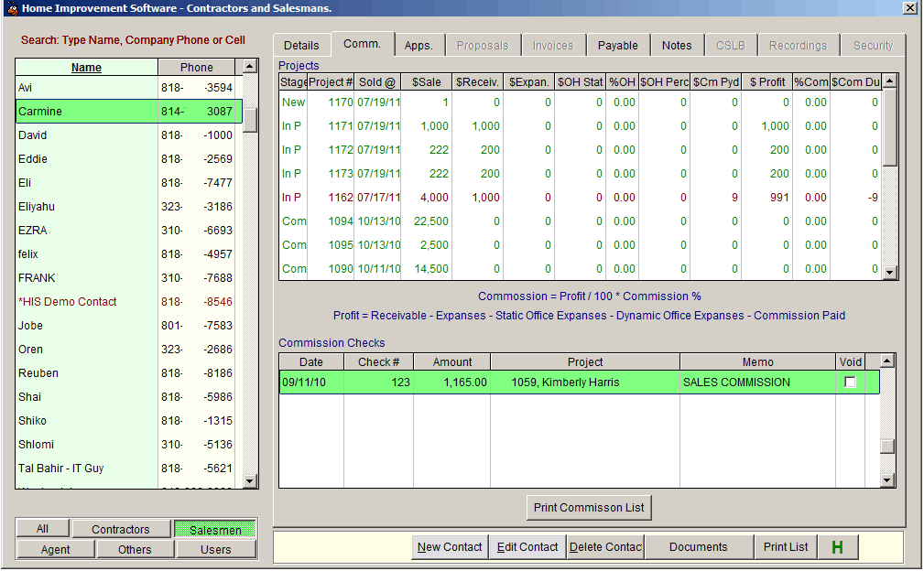Click the app icon in title bar

coord(12,8)
